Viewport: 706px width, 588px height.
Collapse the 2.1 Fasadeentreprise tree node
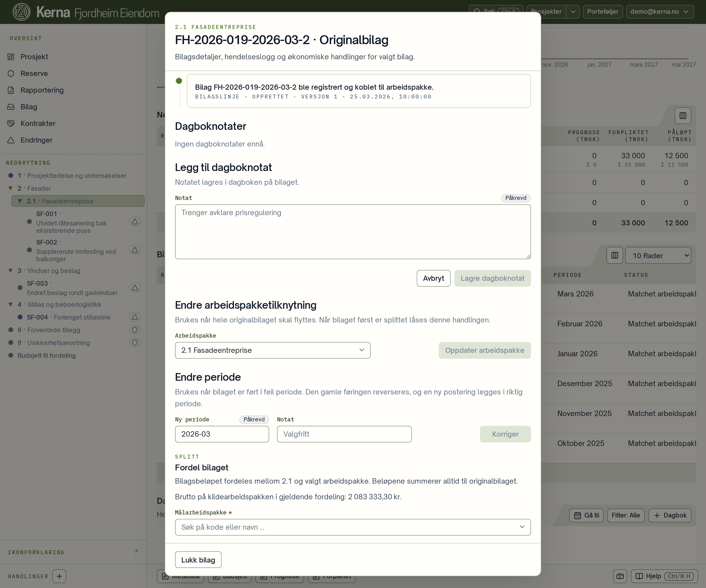click(20, 201)
